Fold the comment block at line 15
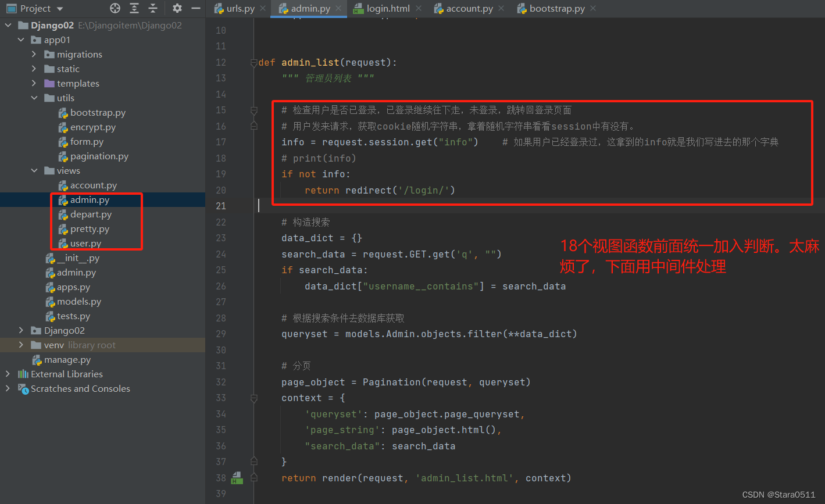Viewport: 825px width, 504px height. [253, 110]
